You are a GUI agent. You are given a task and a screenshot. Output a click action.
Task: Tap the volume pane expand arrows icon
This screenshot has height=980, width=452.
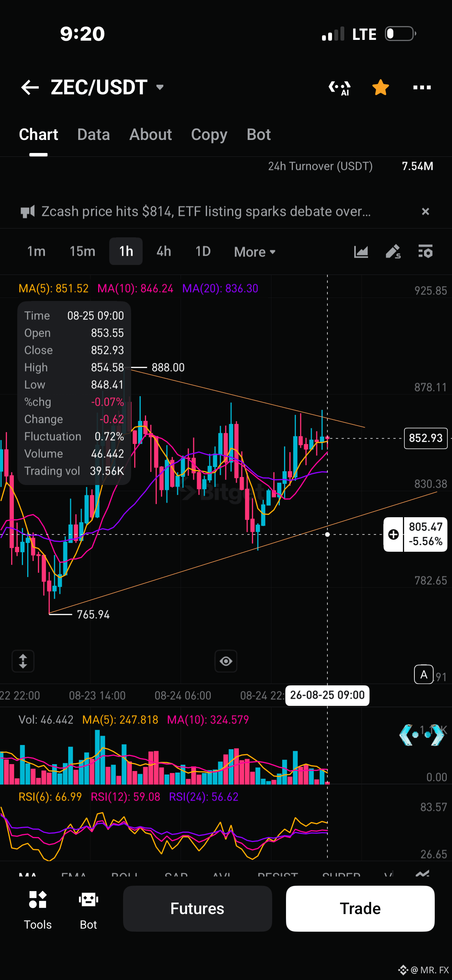point(422,735)
